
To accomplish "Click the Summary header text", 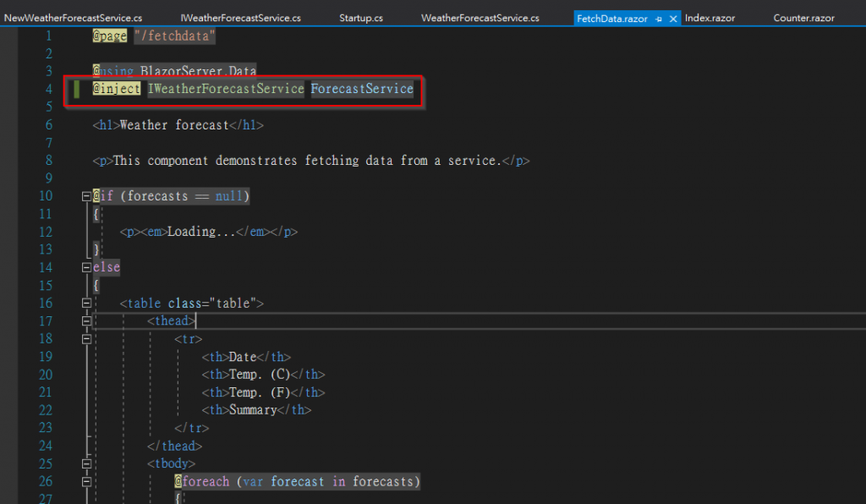I will click(253, 410).
